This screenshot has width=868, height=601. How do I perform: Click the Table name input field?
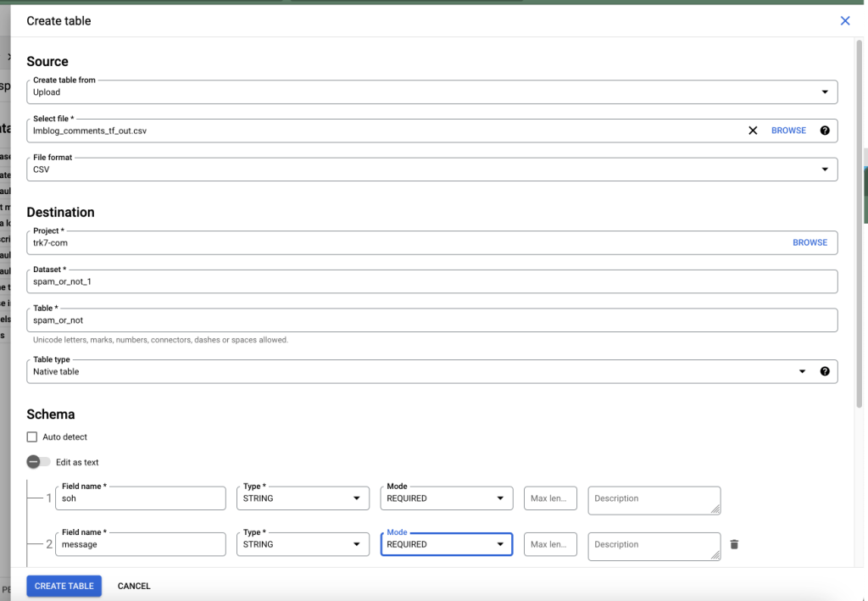[431, 320]
